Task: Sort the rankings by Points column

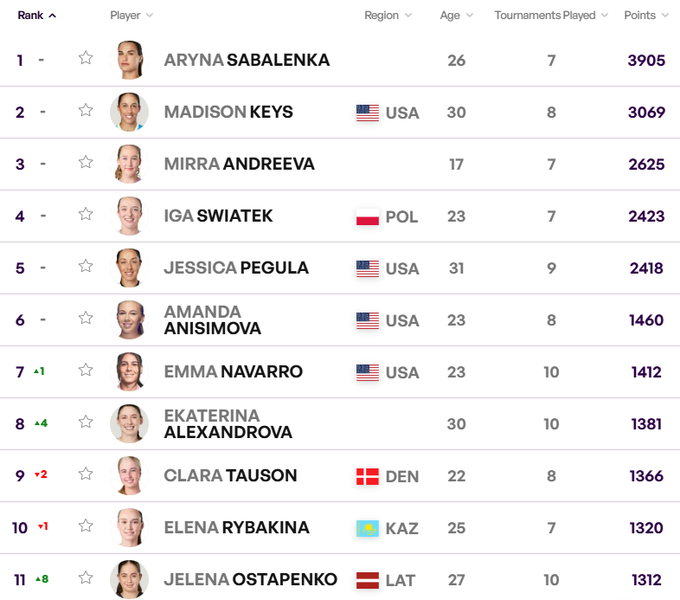Action: pos(646,16)
